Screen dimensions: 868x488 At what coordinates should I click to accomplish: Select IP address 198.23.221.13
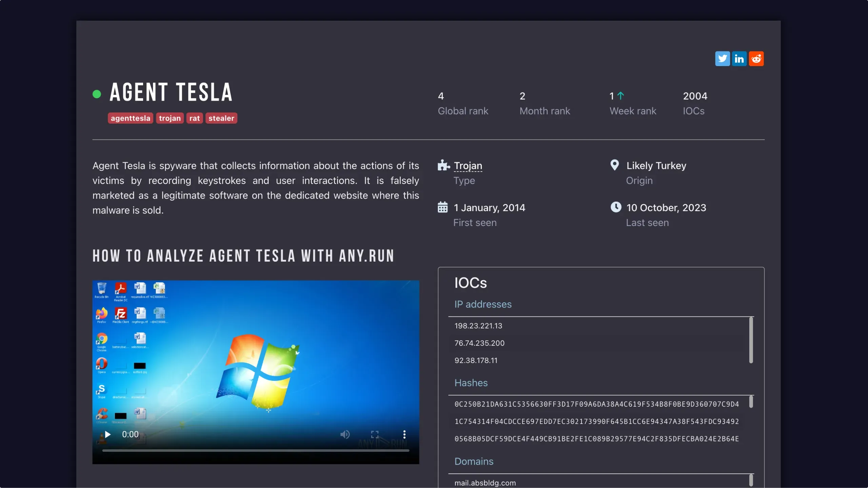[x=478, y=326]
